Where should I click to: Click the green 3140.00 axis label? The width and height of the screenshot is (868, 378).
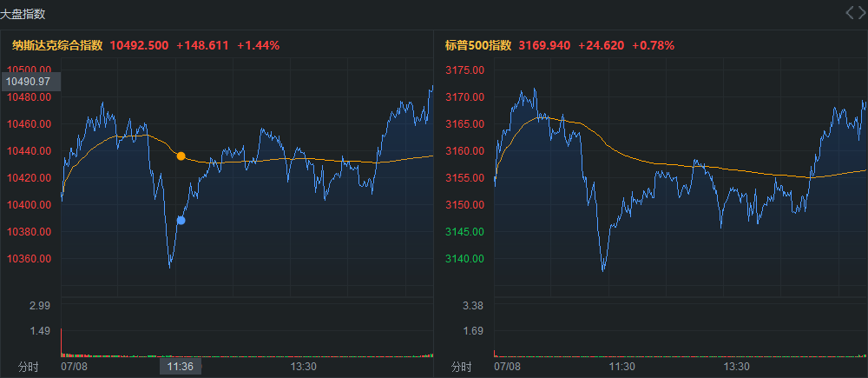pyautogui.click(x=465, y=258)
